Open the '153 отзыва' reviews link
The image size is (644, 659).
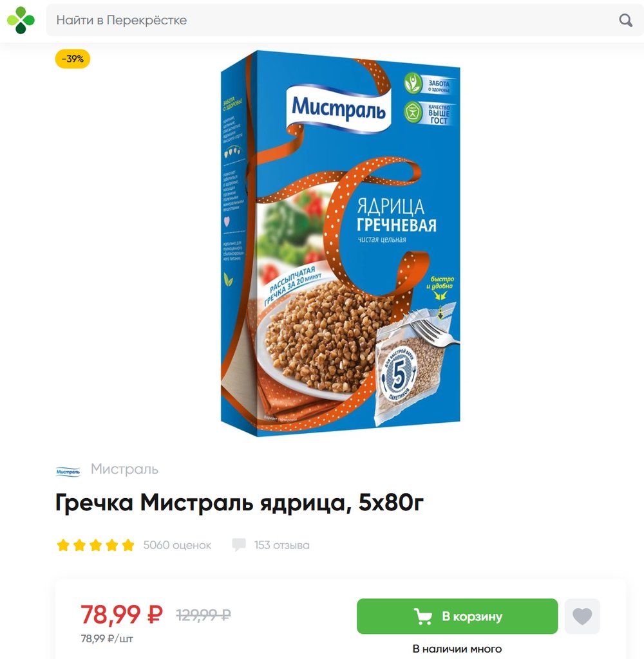282,545
